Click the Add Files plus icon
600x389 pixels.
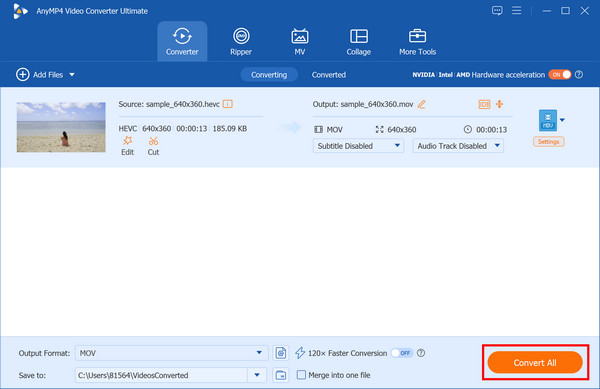pos(23,75)
